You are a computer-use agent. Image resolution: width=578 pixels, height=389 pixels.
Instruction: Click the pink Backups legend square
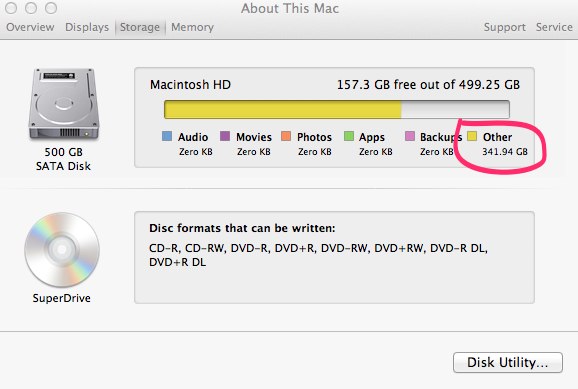tap(410, 136)
